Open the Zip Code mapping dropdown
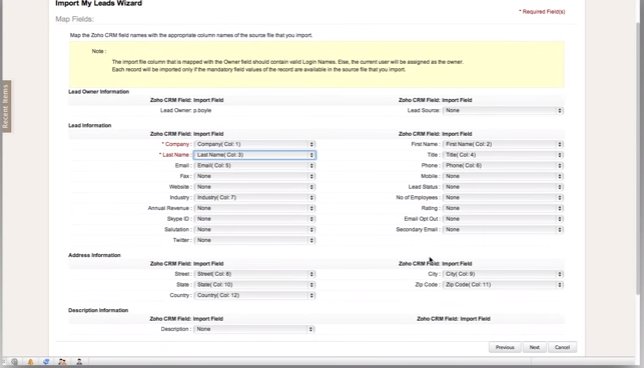The height and width of the screenshot is (368, 644). [503, 285]
